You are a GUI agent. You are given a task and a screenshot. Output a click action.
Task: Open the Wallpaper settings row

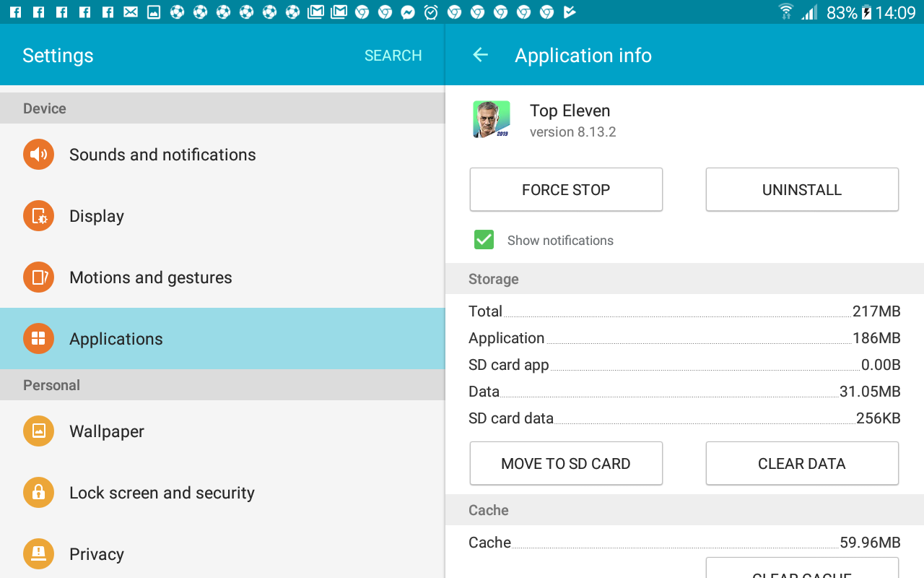pyautogui.click(x=222, y=431)
